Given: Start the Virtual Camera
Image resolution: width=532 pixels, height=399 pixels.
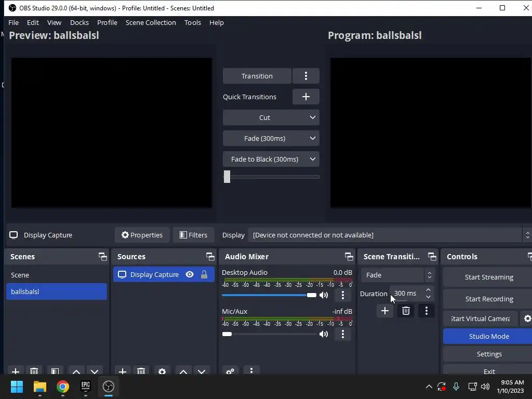Looking at the screenshot, I should click(481, 318).
